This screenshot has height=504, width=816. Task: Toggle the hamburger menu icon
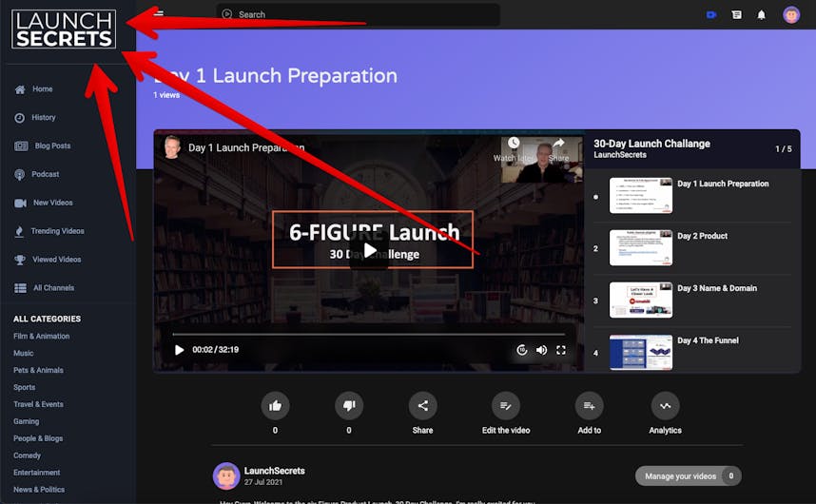pos(159,14)
